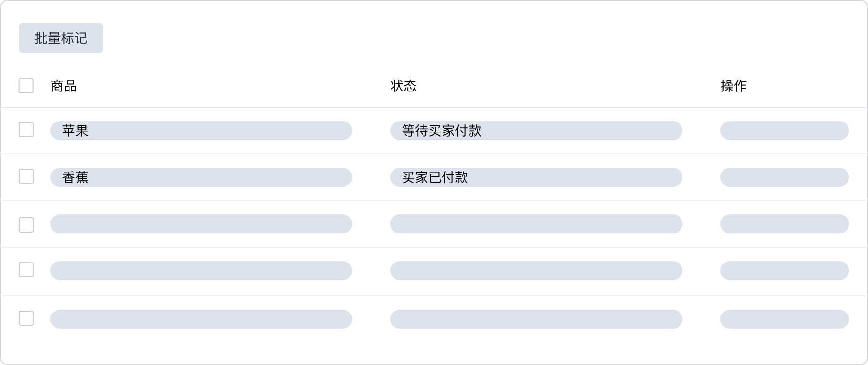Click the empty 商品 placeholder in fourth row
The image size is (868, 365).
pos(201,271)
